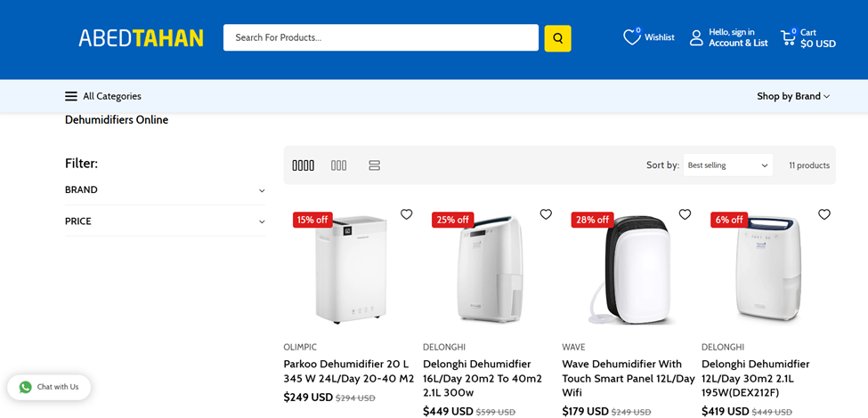The height and width of the screenshot is (418, 868).
Task: Open the All Categories menu label
Action: [112, 96]
